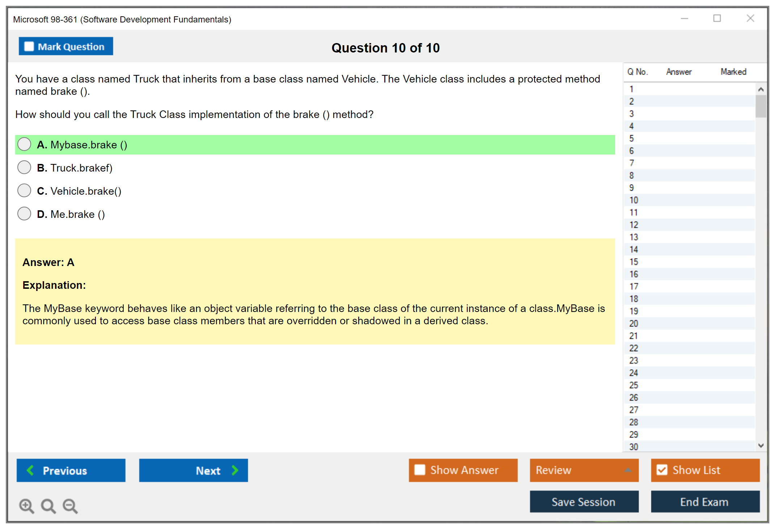Select option C Vehicle.brake()

[24, 191]
